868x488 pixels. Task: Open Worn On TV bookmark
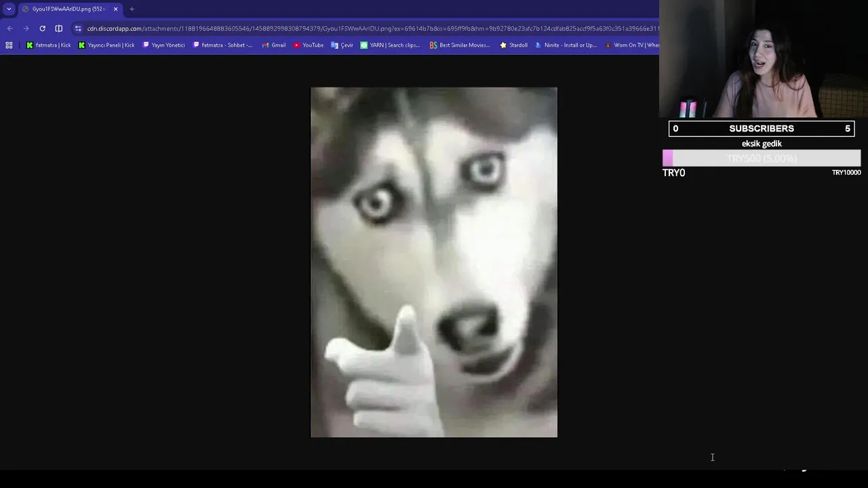631,45
